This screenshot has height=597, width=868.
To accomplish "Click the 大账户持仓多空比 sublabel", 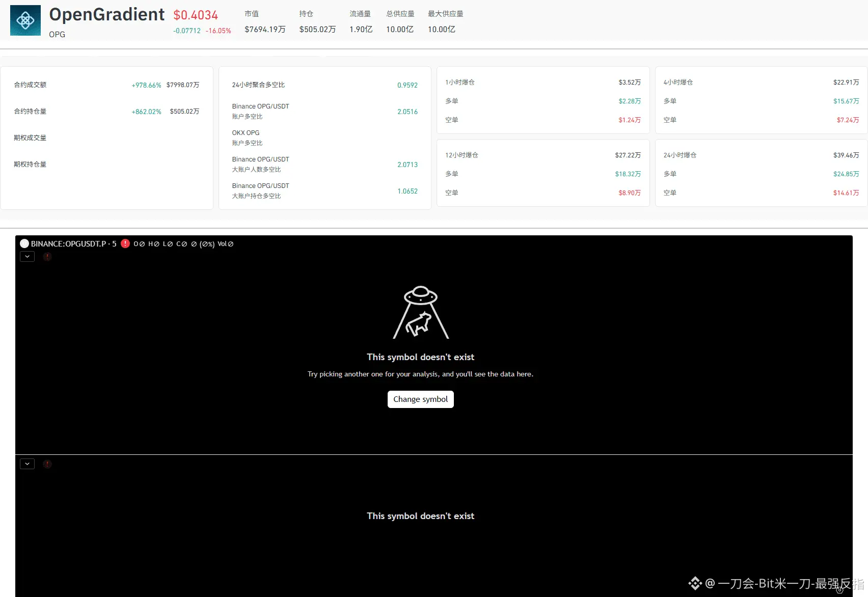I will pos(257,196).
